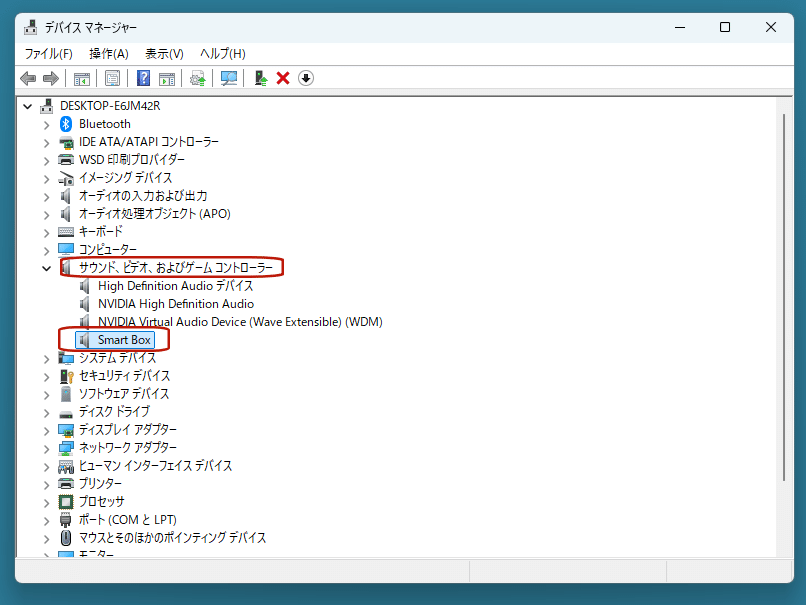Click the security devices key icon
Screen dimensions: 806x605
point(66,376)
